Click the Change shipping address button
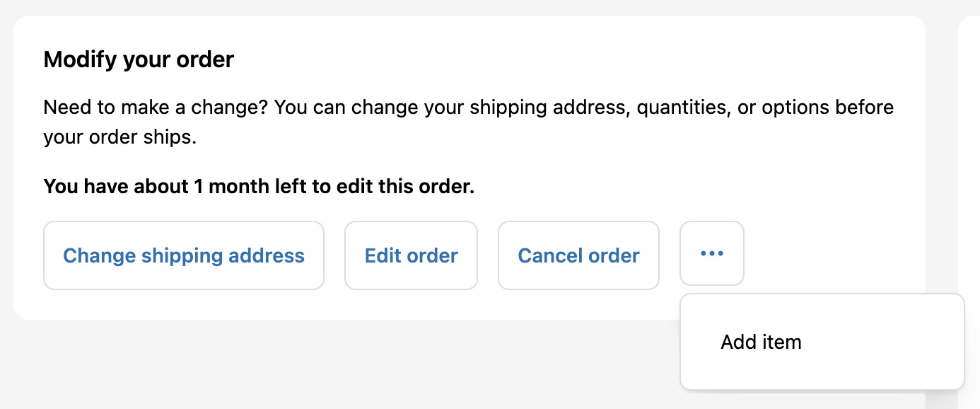980x409 pixels. coord(184,255)
